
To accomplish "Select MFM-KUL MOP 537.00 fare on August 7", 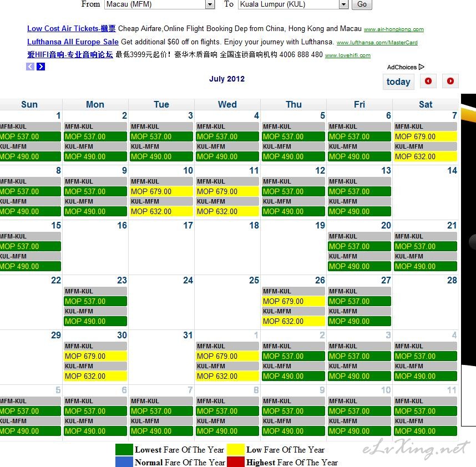I will point(161,411).
